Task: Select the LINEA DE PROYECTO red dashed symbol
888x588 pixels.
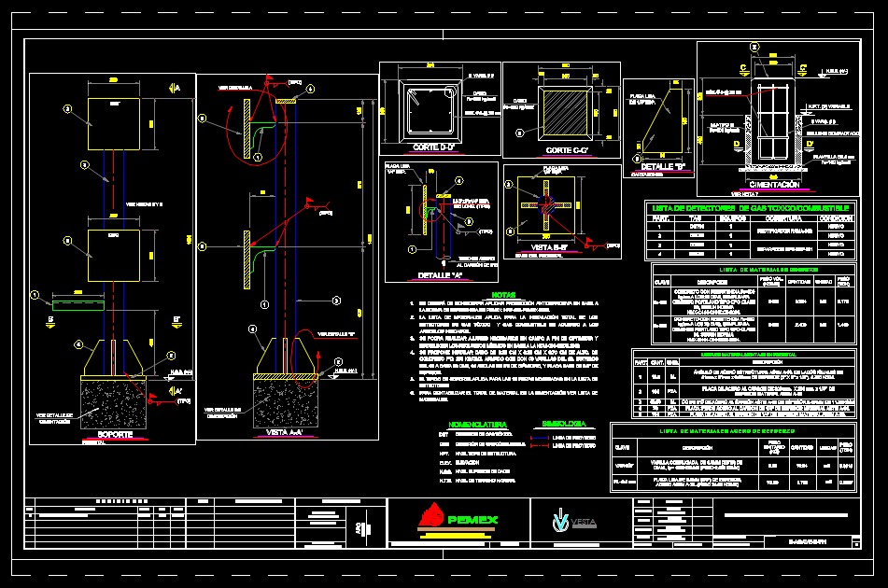Action: click(541, 447)
